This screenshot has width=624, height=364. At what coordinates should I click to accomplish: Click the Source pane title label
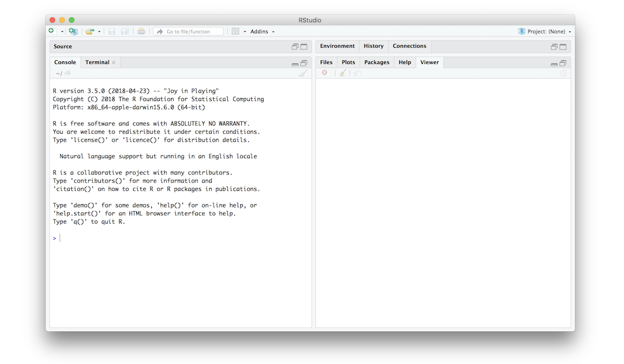pyautogui.click(x=63, y=47)
